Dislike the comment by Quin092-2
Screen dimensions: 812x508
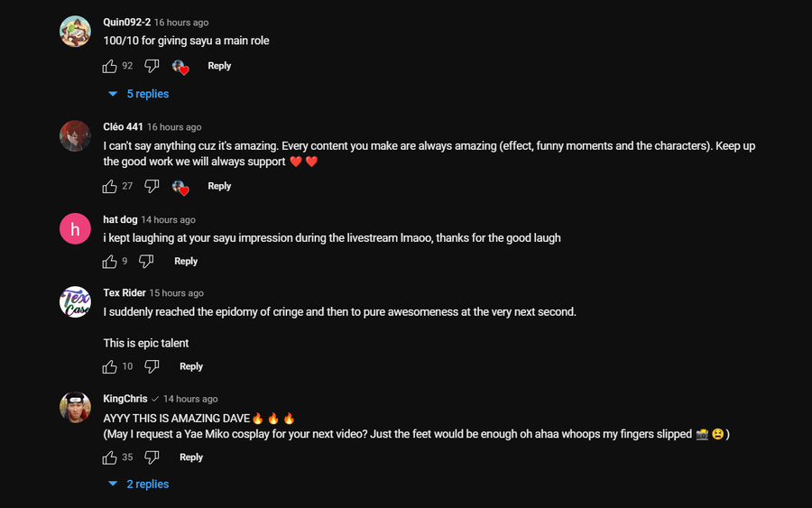click(152, 66)
